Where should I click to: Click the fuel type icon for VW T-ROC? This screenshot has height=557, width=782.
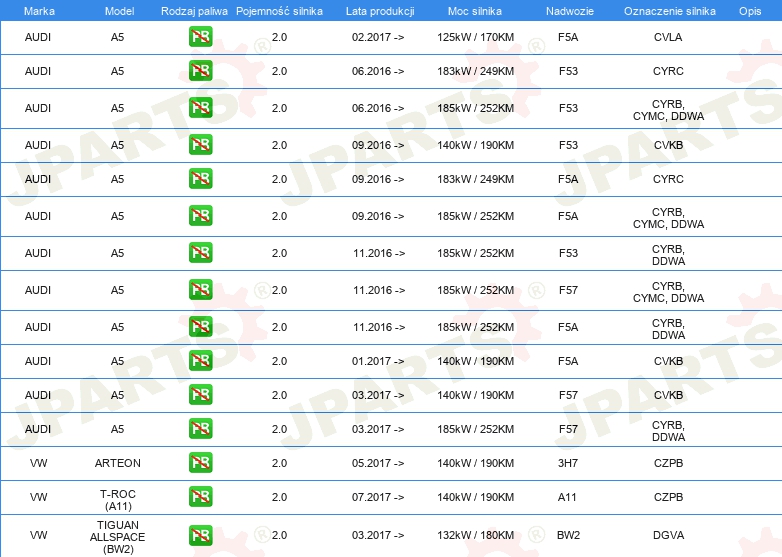click(x=200, y=497)
